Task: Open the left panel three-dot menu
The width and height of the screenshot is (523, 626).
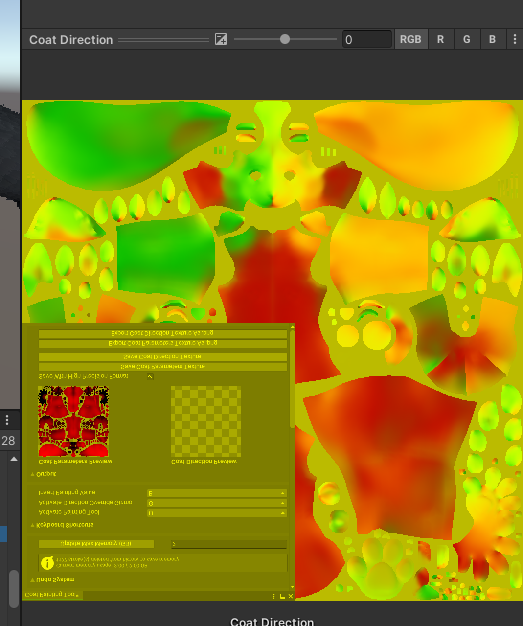Action: (x=7, y=420)
